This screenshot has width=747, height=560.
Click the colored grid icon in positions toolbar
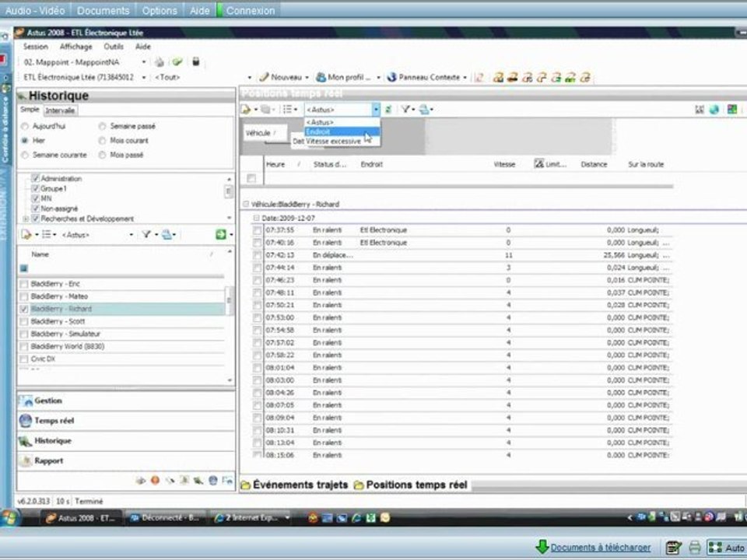732,110
